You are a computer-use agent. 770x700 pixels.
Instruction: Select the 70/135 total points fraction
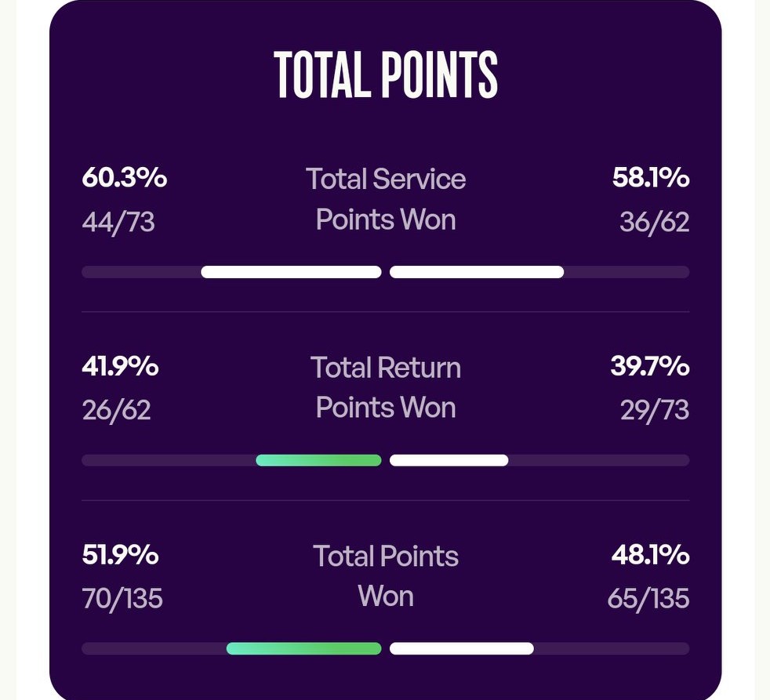click(122, 599)
